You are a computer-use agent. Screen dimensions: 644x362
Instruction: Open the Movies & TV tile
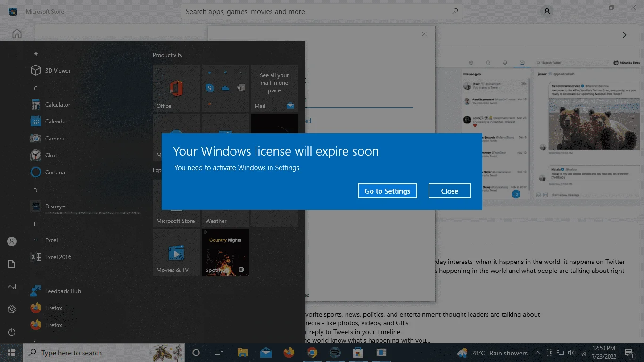[176, 252]
